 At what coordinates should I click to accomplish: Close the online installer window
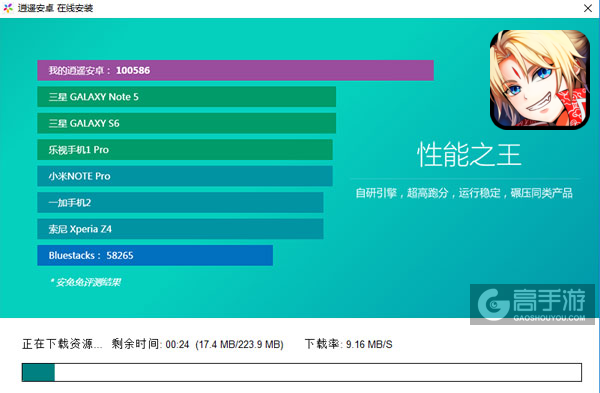[588, 8]
